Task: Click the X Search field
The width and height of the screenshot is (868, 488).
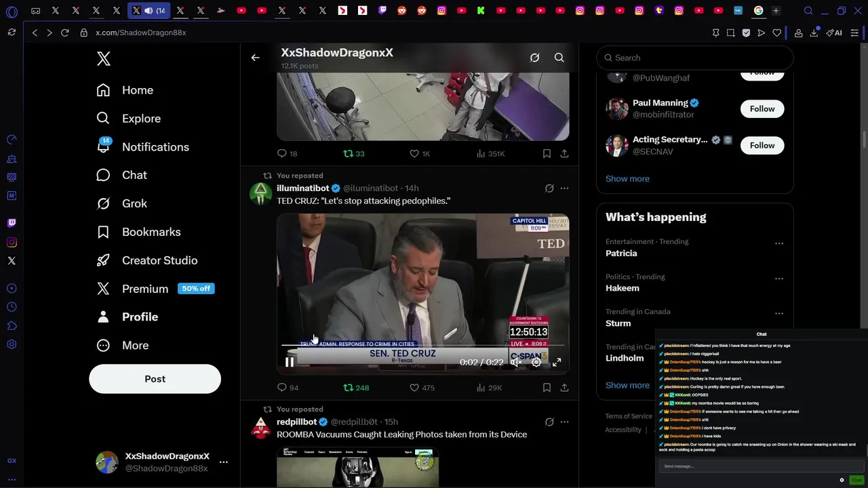Action: coord(694,58)
